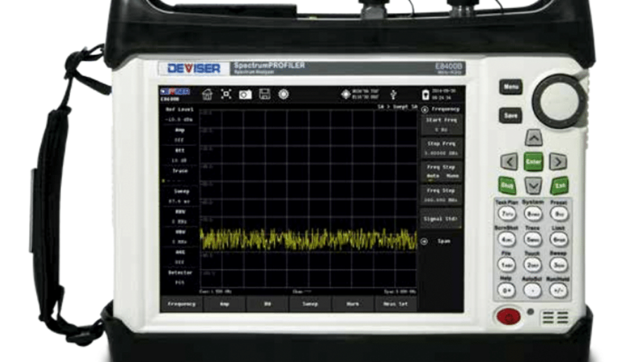Screen dimensions: 644x362
Task: Tap the Home icon in the top toolbar
Action: 207,94
